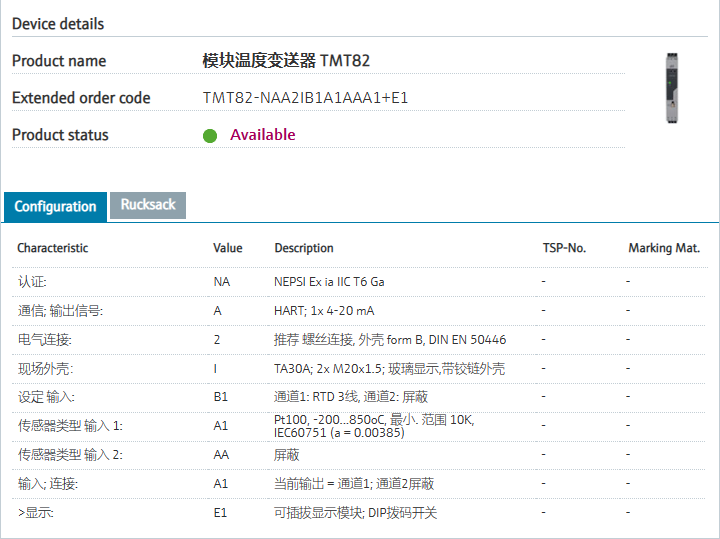Click the product name 模块温度变送器 TMT82

pyautogui.click(x=286, y=61)
